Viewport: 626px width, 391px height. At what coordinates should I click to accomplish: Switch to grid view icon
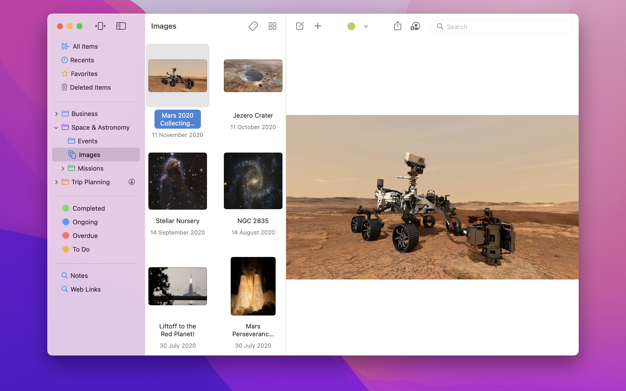tap(272, 26)
